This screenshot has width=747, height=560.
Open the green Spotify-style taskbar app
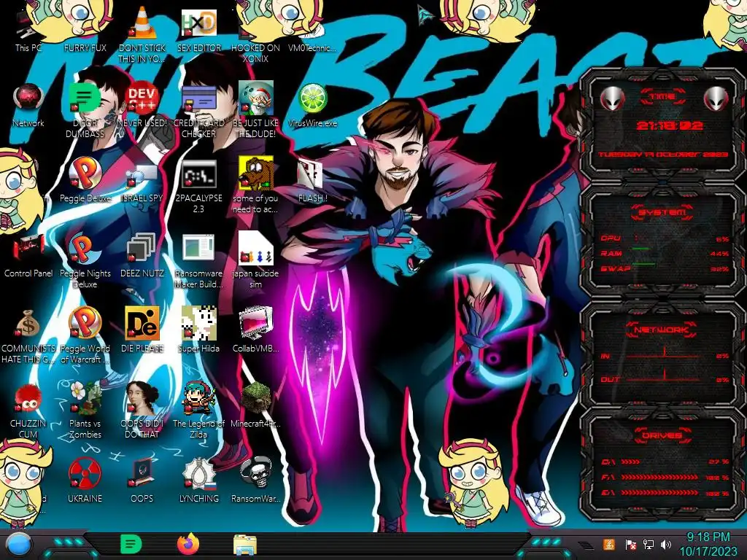[131, 544]
